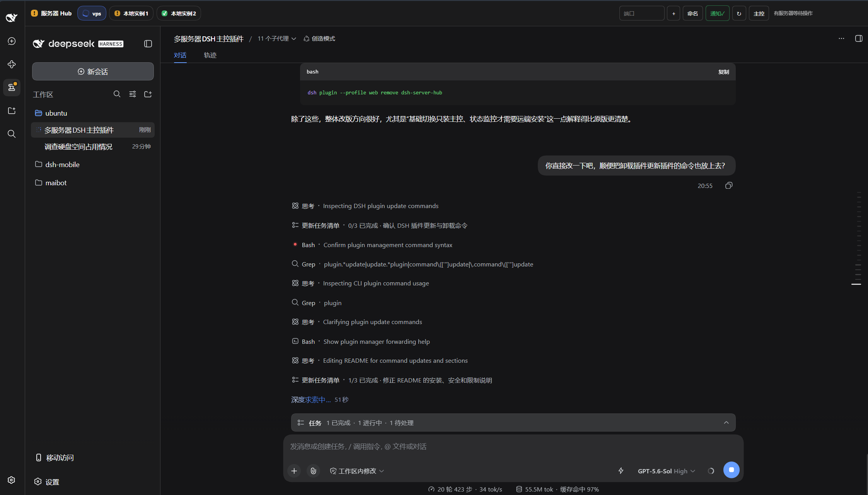Search the workspace with magnifier icon

[117, 94]
